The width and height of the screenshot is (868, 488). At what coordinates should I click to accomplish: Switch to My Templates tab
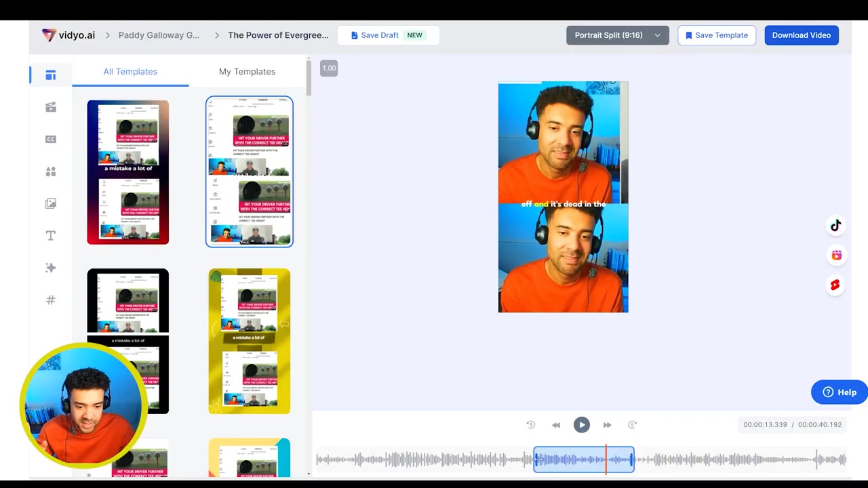[247, 72]
